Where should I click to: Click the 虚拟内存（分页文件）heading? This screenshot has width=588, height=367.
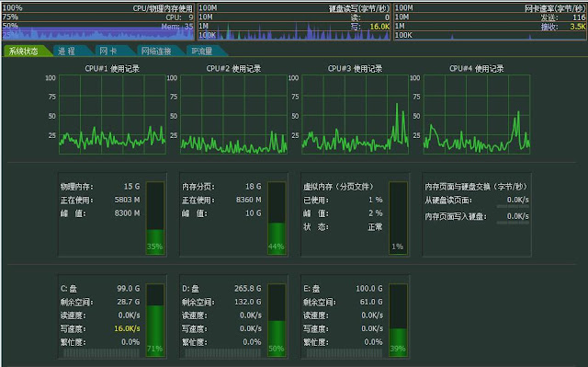(339, 187)
